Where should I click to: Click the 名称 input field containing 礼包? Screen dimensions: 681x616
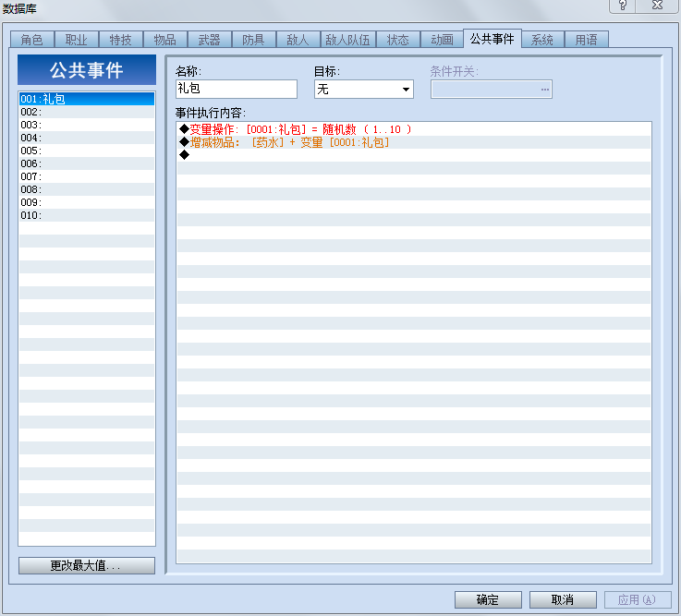click(237, 89)
